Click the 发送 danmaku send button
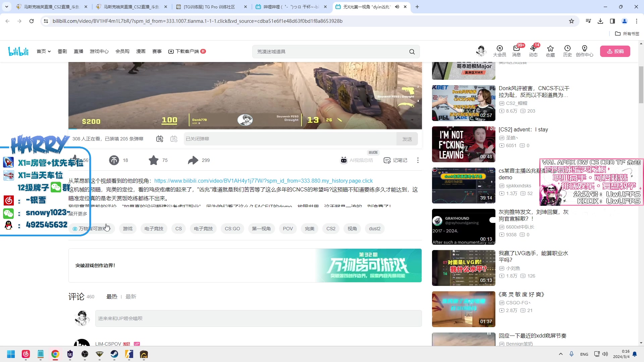This screenshot has width=644, height=362. [407, 139]
